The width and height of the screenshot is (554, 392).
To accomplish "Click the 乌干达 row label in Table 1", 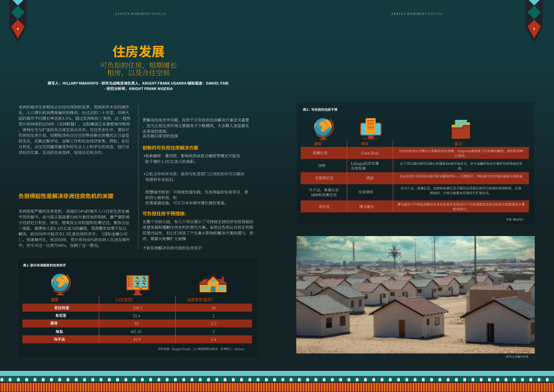I will [60, 340].
